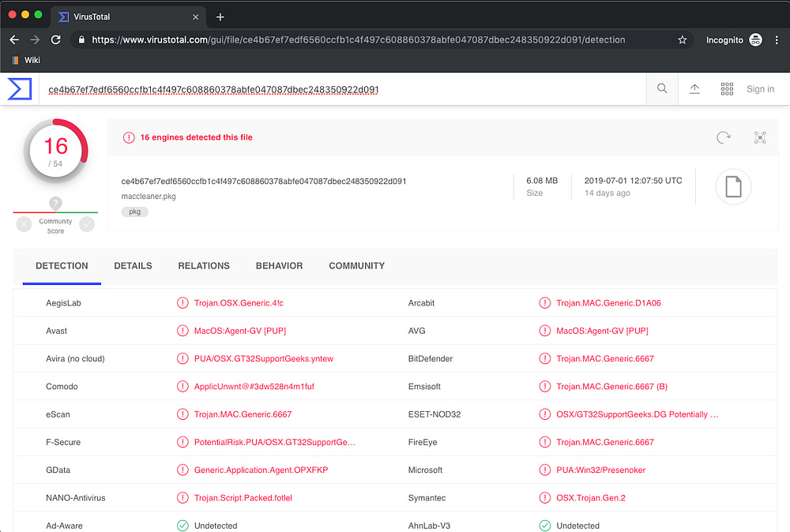
Task: Click the Sign in link
Action: 760,89
